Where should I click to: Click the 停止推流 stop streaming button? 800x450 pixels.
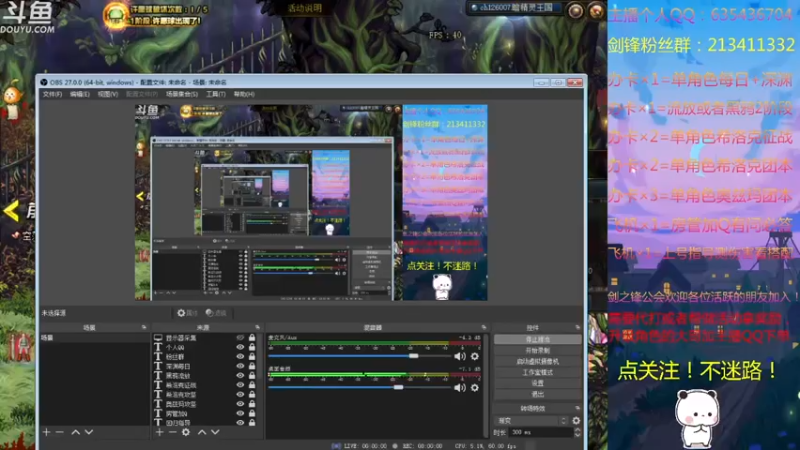coord(537,339)
